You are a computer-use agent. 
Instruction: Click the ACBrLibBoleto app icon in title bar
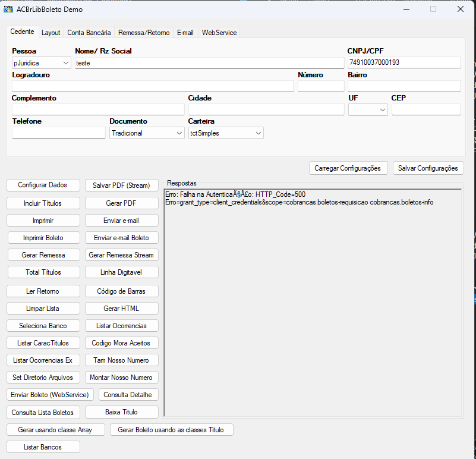pyautogui.click(x=8, y=9)
